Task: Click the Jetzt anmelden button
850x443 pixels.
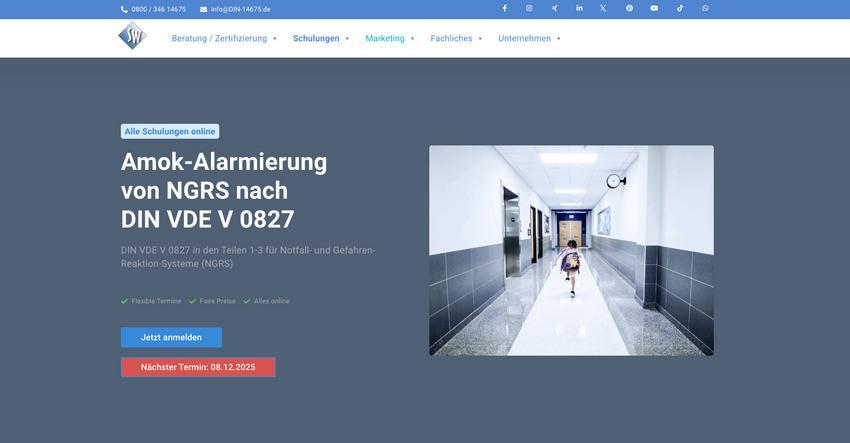Action: [171, 337]
